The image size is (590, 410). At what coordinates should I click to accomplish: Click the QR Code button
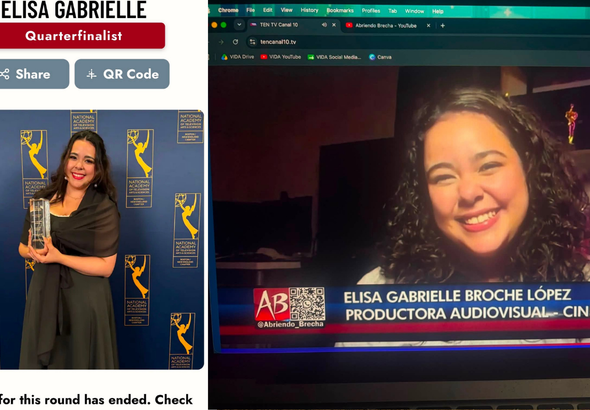click(x=122, y=74)
